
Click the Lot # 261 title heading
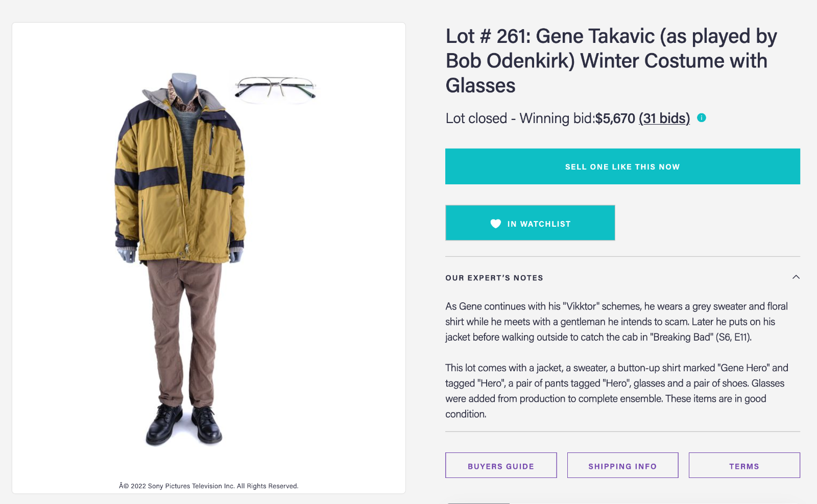tap(611, 61)
